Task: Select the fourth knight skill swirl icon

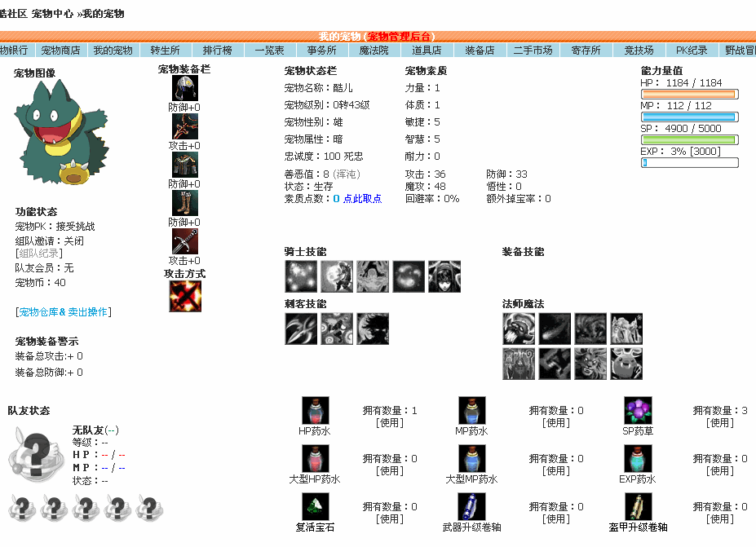Action: [409, 276]
